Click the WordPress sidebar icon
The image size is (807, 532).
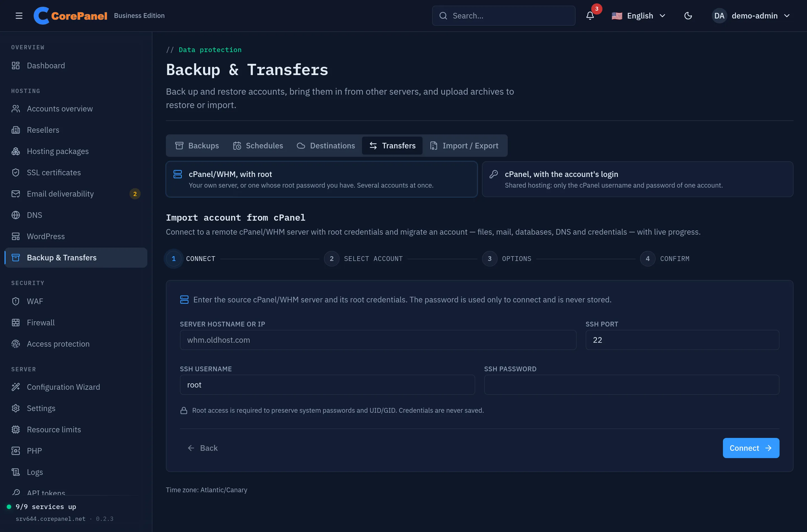tap(16, 237)
